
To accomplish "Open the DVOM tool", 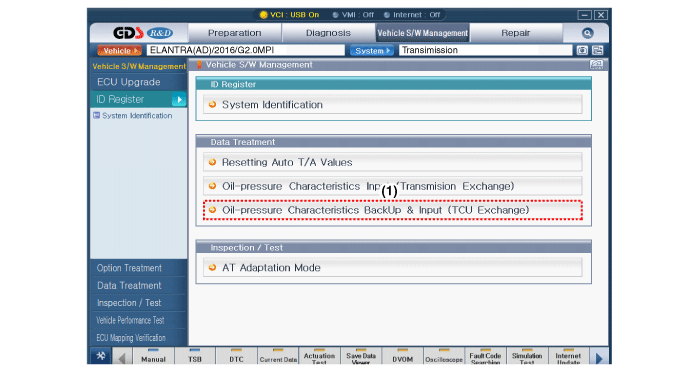I will 403,356.
